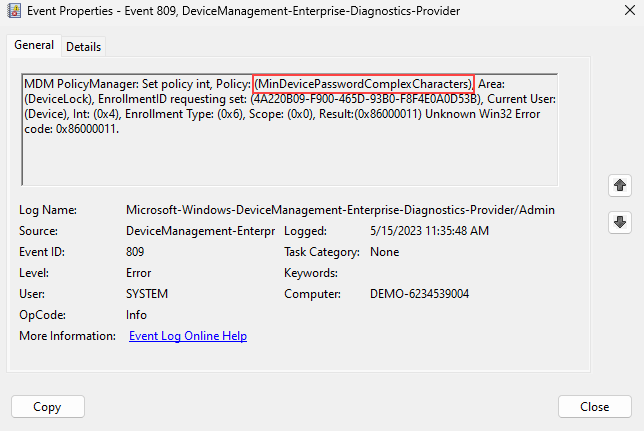Screen dimensions: 644x431
Task: Click the next event down arrow
Action: (x=620, y=222)
